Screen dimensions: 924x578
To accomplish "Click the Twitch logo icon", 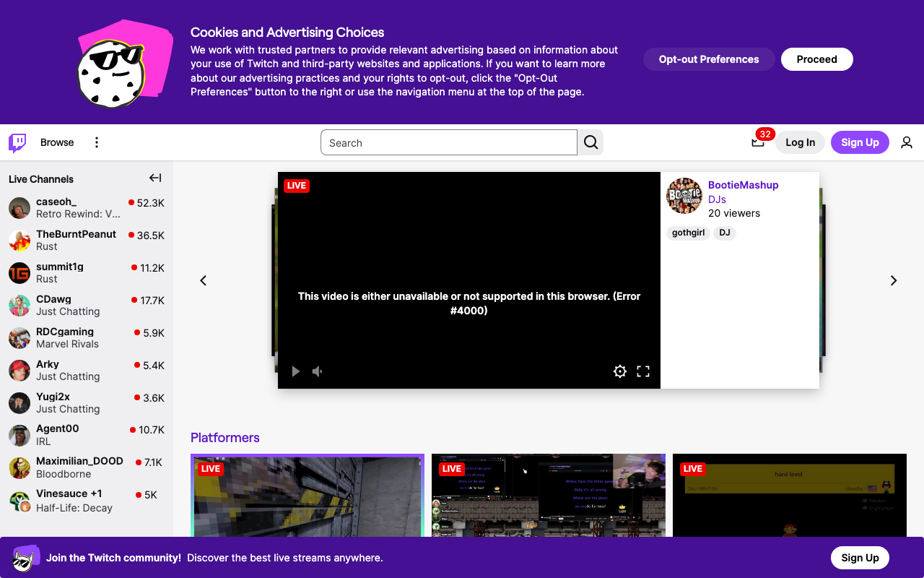I will pos(16,142).
